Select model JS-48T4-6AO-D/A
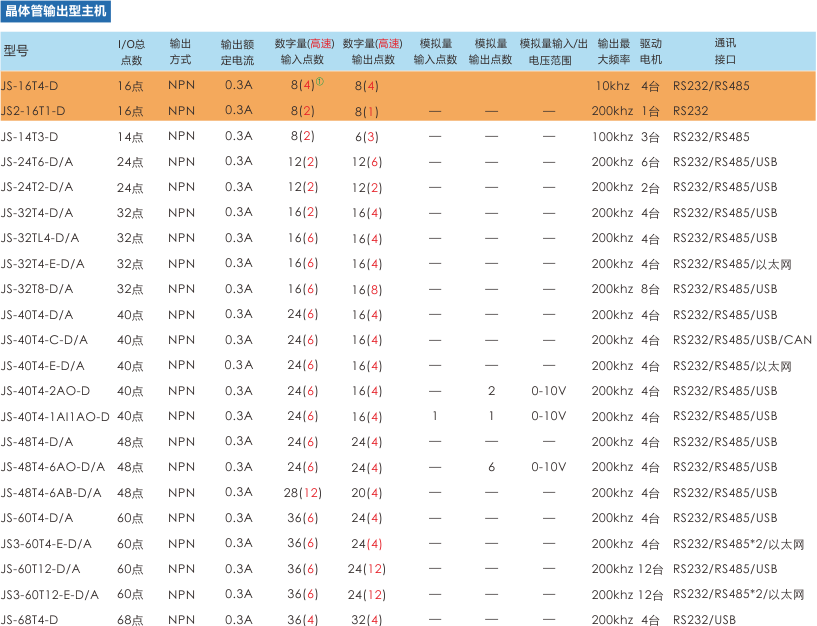The width and height of the screenshot is (817, 626). (x=53, y=467)
